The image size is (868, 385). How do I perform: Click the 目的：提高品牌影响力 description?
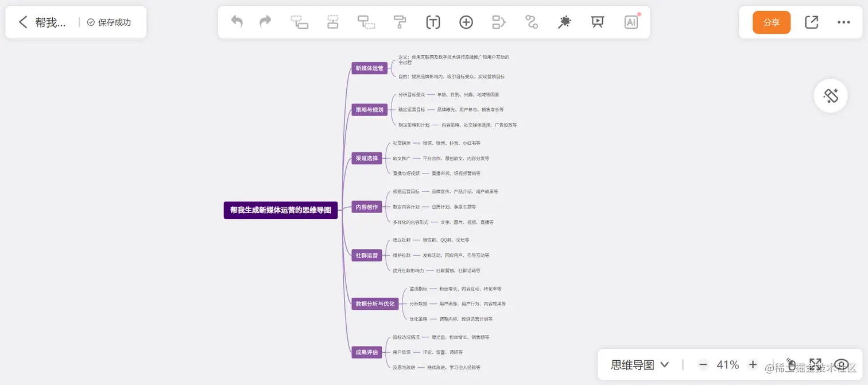point(452,76)
